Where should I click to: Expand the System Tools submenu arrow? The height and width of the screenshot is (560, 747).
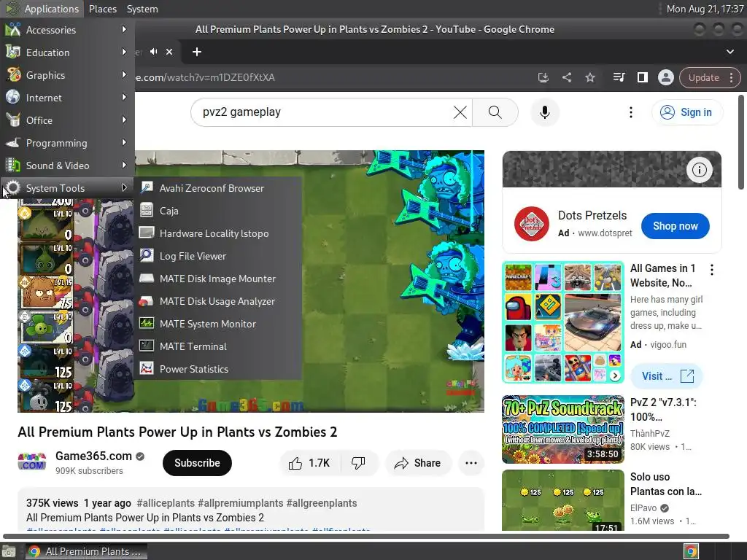[124, 187]
